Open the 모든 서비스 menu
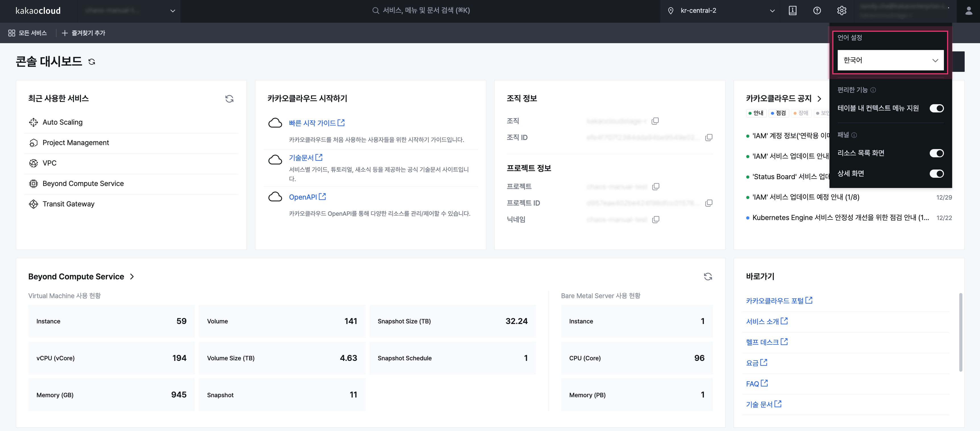Viewport: 980px width, 431px height. coord(27,33)
